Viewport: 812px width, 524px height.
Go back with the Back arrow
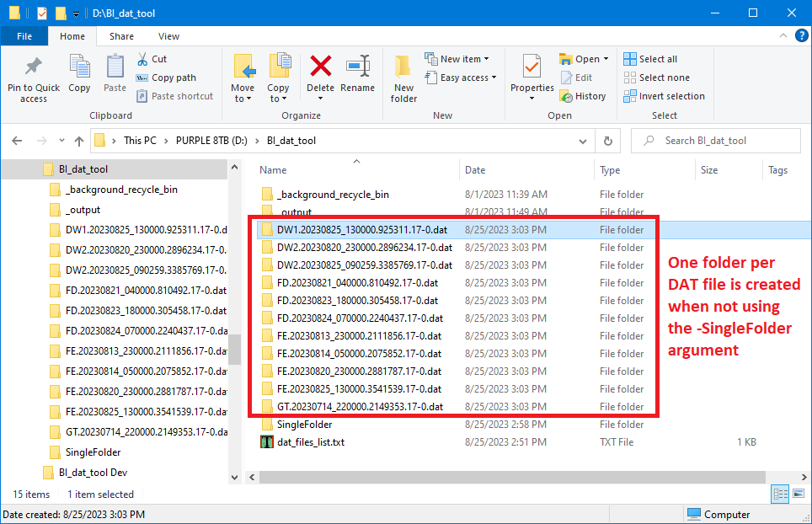[17, 141]
